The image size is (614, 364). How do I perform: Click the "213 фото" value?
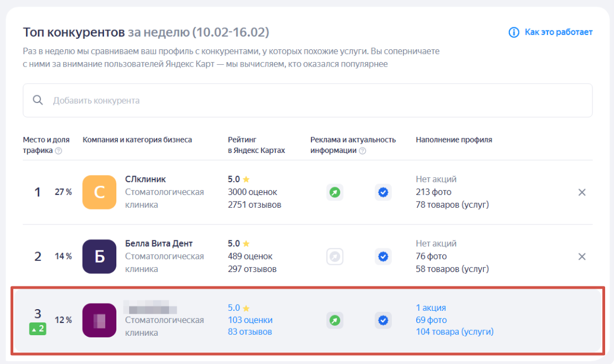click(x=433, y=192)
